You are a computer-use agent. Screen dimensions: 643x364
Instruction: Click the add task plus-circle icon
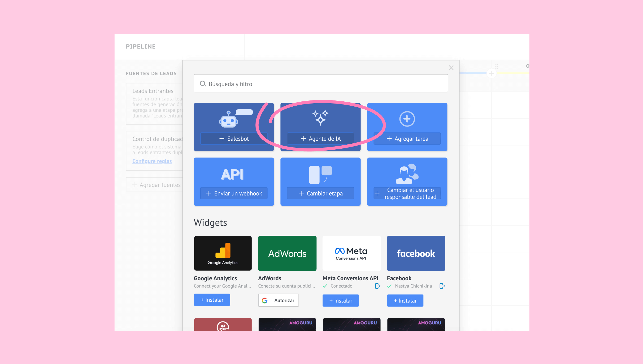point(407,119)
